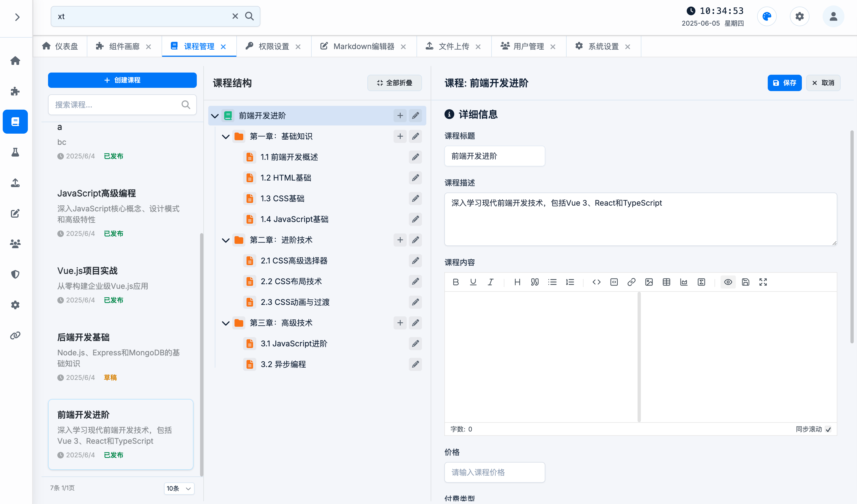Add item under 前端开发进阶 root
Screen dimensions: 857x504
coord(400,116)
